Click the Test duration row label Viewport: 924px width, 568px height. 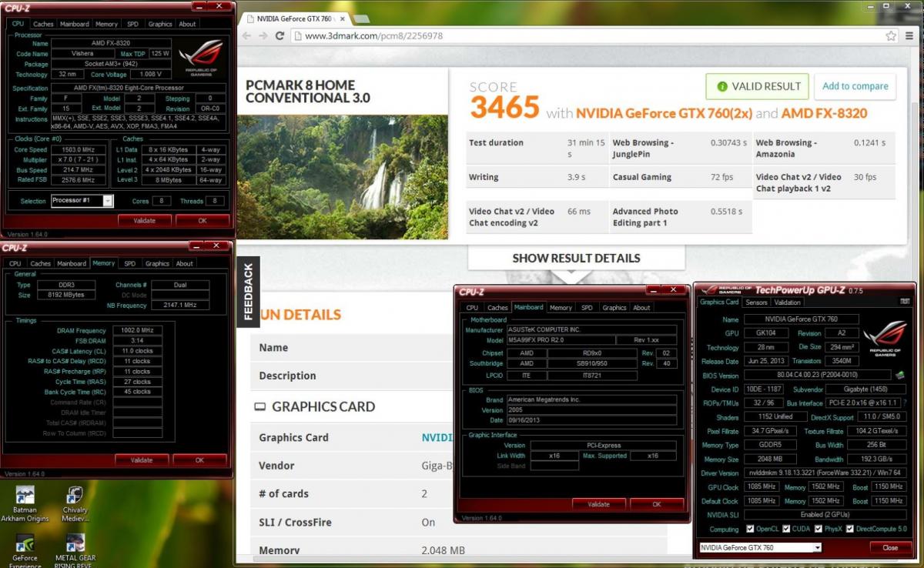click(496, 142)
